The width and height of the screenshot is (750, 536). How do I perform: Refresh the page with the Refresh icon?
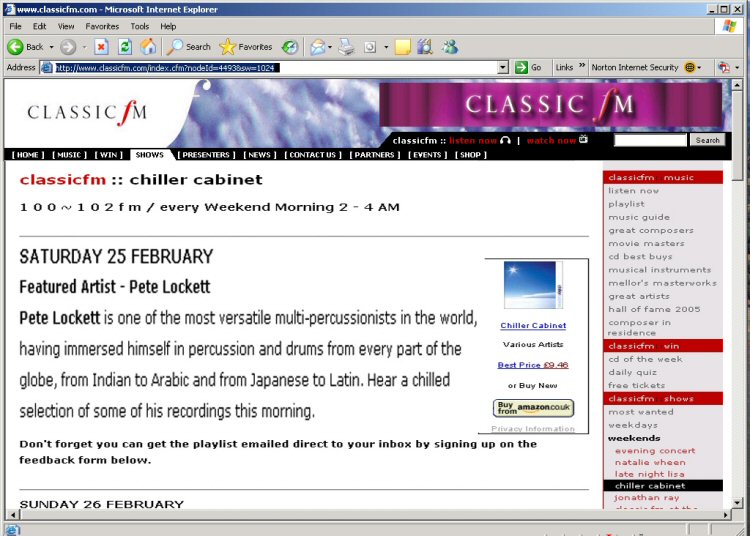125,47
